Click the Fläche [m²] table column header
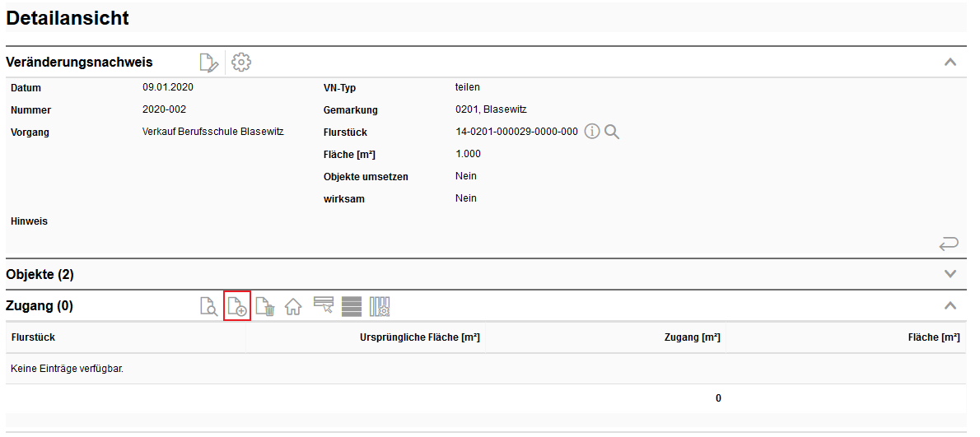980x437 pixels. click(927, 337)
